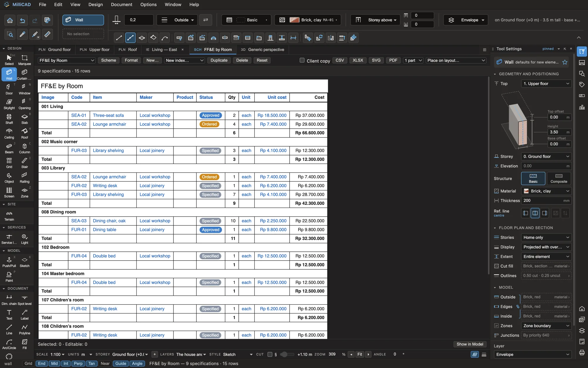Switch structure to Composite

coord(559,178)
